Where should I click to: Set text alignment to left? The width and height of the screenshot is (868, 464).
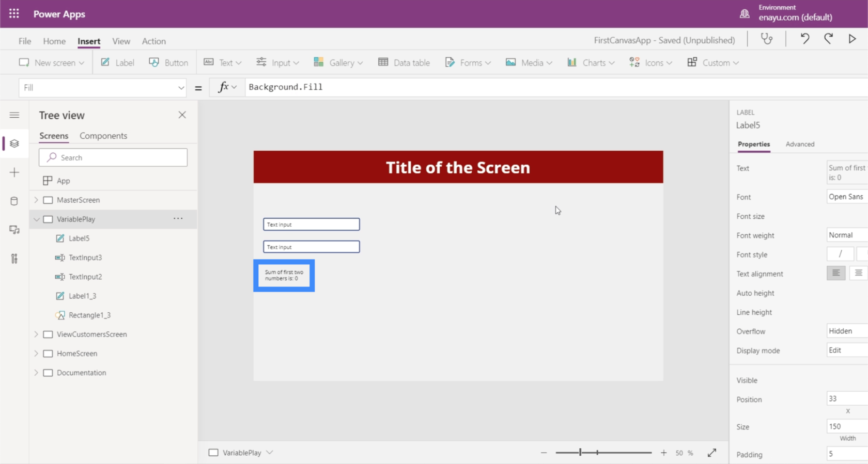tap(836, 273)
